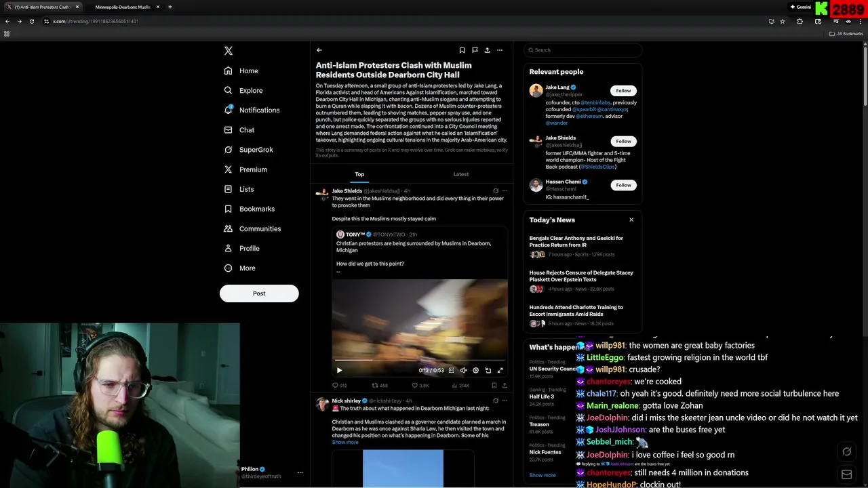Like the Jake Shields post
The image size is (868, 488).
pos(419,386)
